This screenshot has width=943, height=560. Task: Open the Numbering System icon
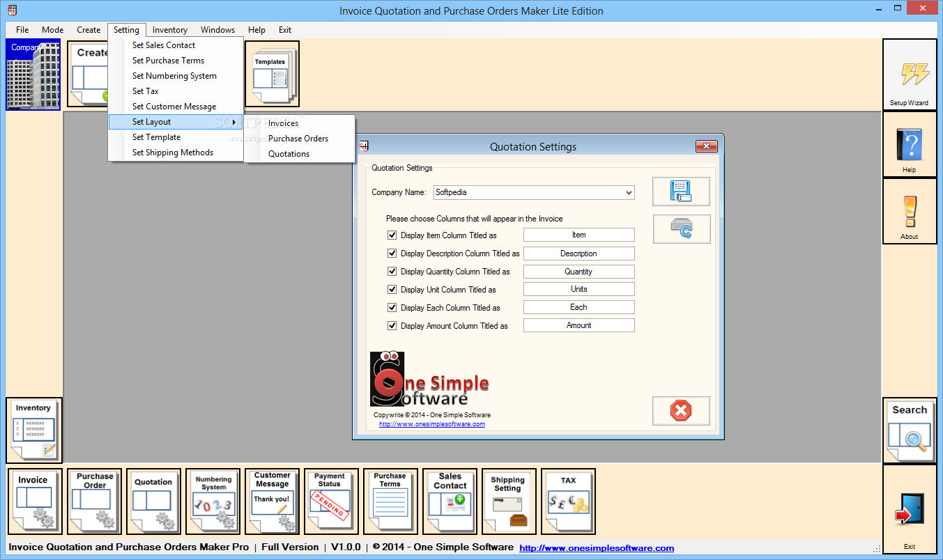pyautogui.click(x=213, y=501)
